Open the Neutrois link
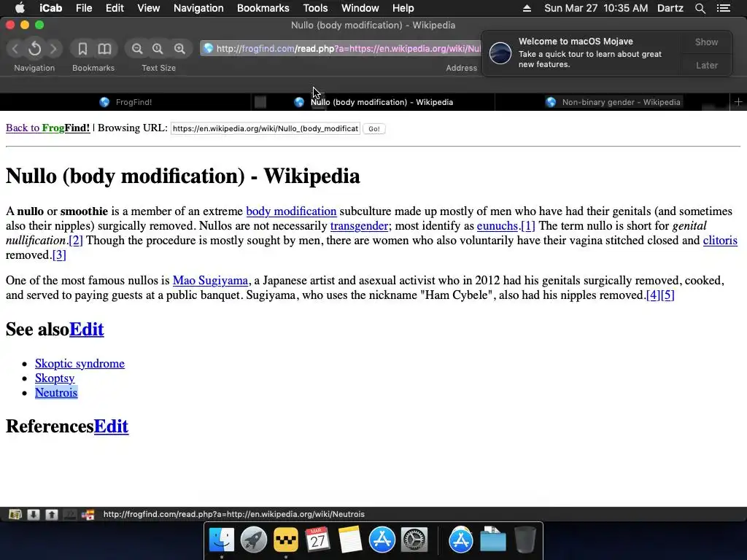 tap(56, 392)
